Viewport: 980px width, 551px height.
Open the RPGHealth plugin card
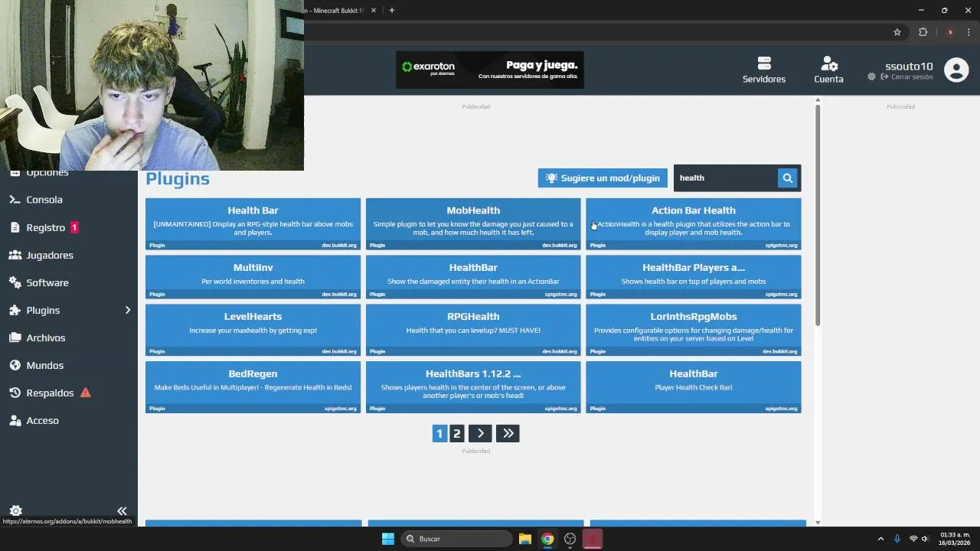[x=473, y=330]
